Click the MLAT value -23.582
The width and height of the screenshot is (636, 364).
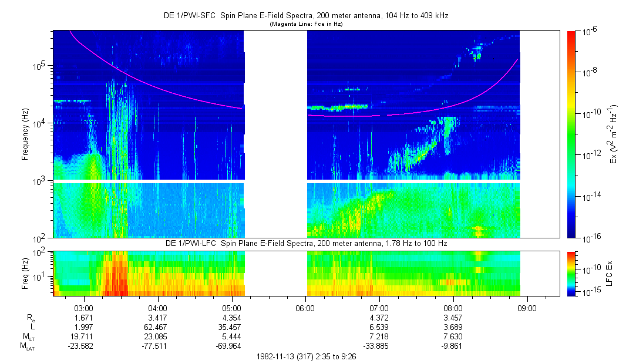[80, 346]
